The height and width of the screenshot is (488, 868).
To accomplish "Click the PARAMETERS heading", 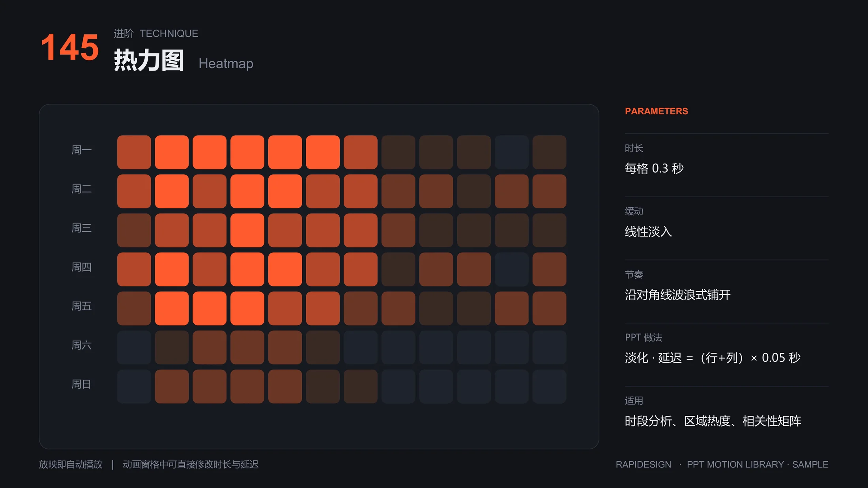I will 656,111.
